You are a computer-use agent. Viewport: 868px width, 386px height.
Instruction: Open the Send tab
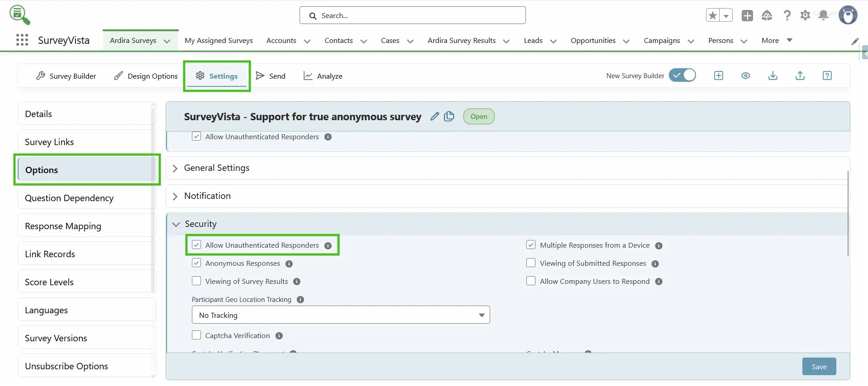click(271, 76)
